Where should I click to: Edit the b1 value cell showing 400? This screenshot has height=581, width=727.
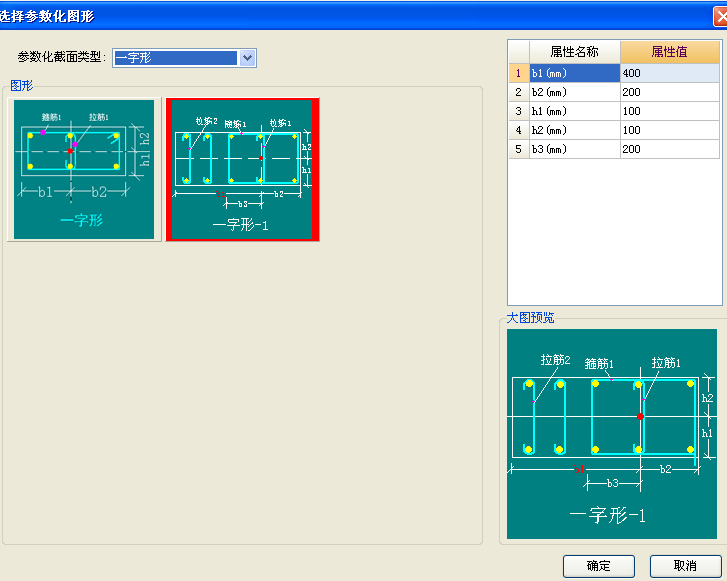coord(670,73)
